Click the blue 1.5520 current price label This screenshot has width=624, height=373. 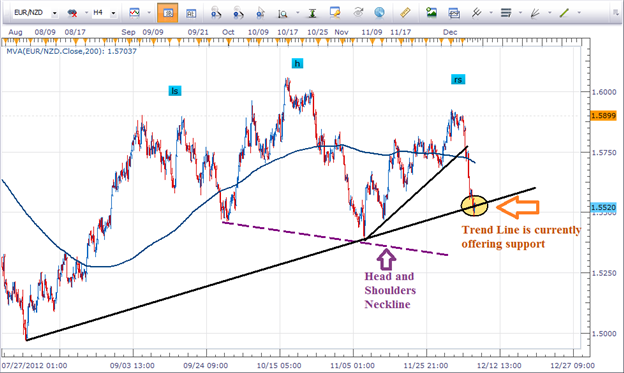point(603,207)
